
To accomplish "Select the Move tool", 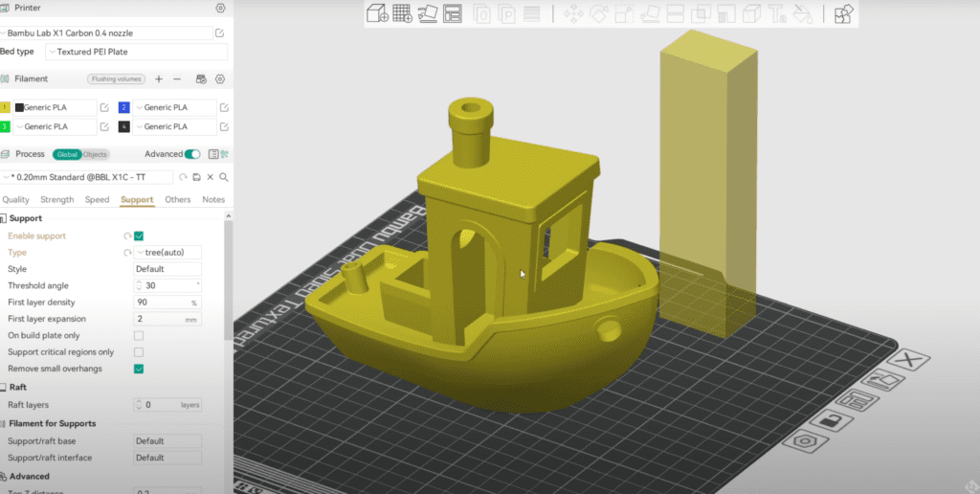I will (x=573, y=13).
